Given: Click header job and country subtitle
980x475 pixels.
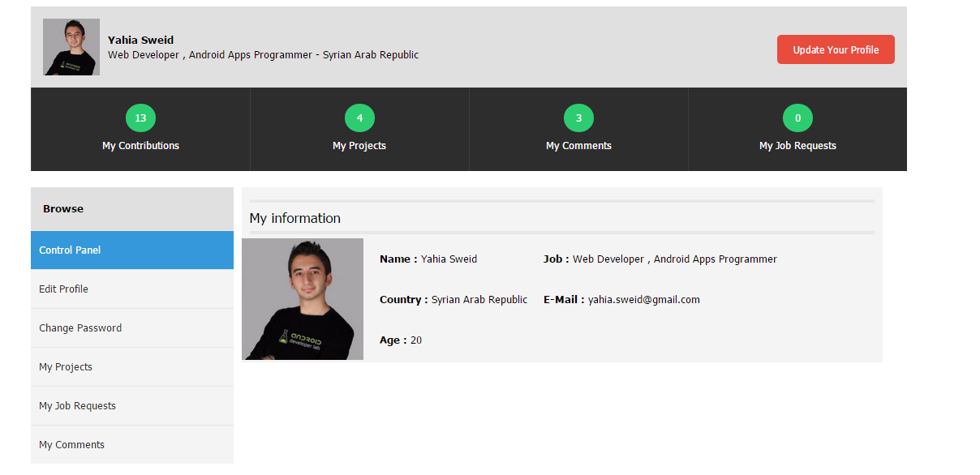Looking at the screenshot, I should [x=263, y=55].
